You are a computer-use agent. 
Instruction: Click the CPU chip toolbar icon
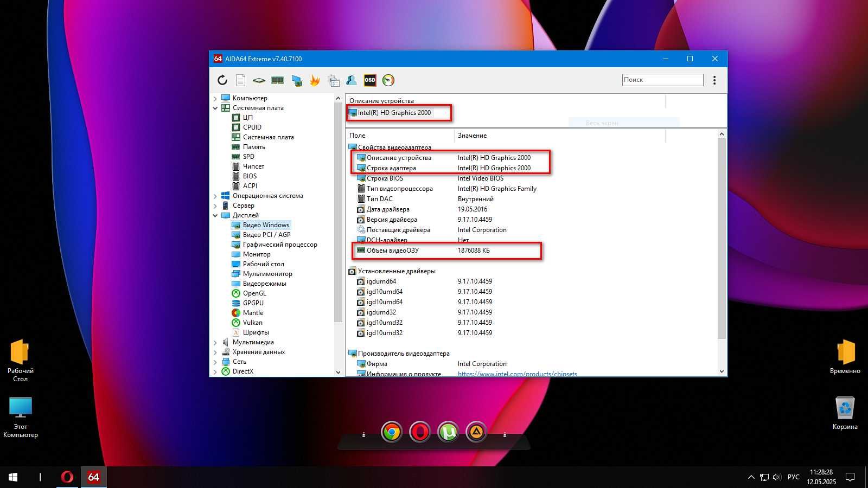(259, 80)
